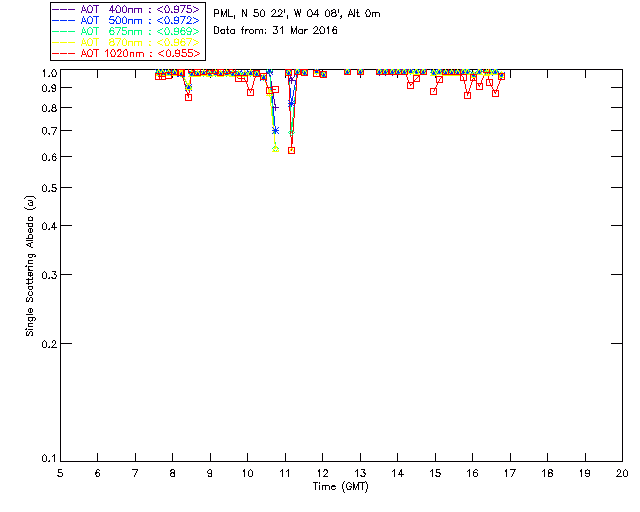Click the blue asterisk marker at 0.7
The image size is (640, 512).
pyautogui.click(x=276, y=130)
